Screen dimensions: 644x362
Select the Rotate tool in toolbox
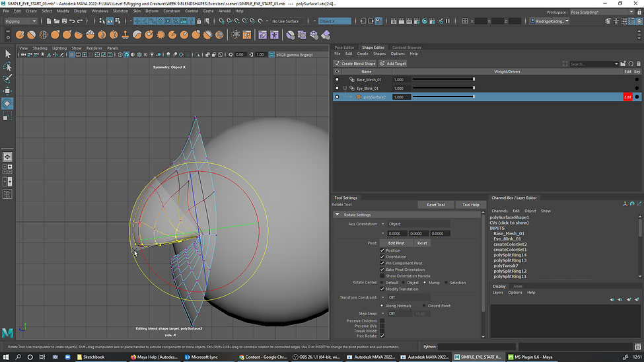point(7,104)
